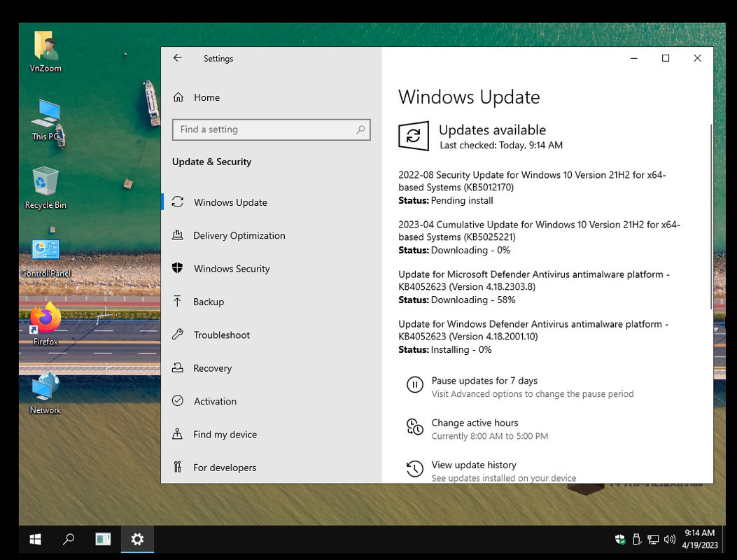
Task: Click Windows Defender Antivirus 4.18.2001.10 update text
Action: click(533, 330)
